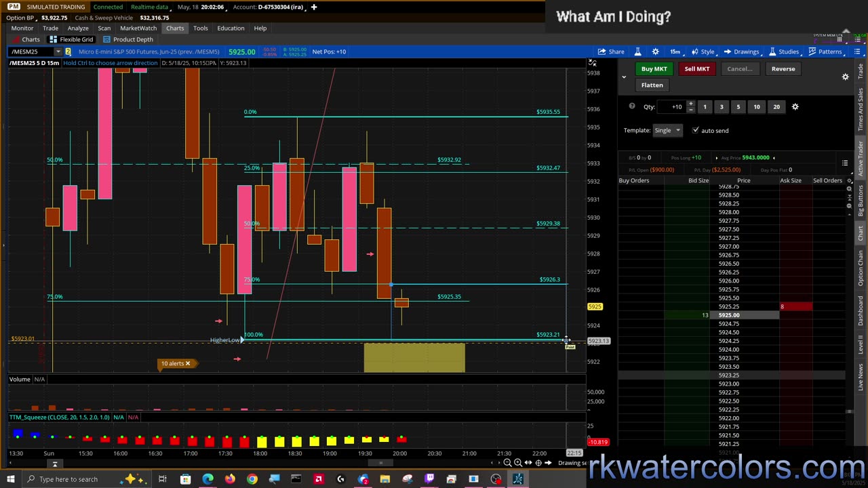This screenshot has width=868, height=488.
Task: Zoom in chart with magnifier plus
Action: (518, 463)
